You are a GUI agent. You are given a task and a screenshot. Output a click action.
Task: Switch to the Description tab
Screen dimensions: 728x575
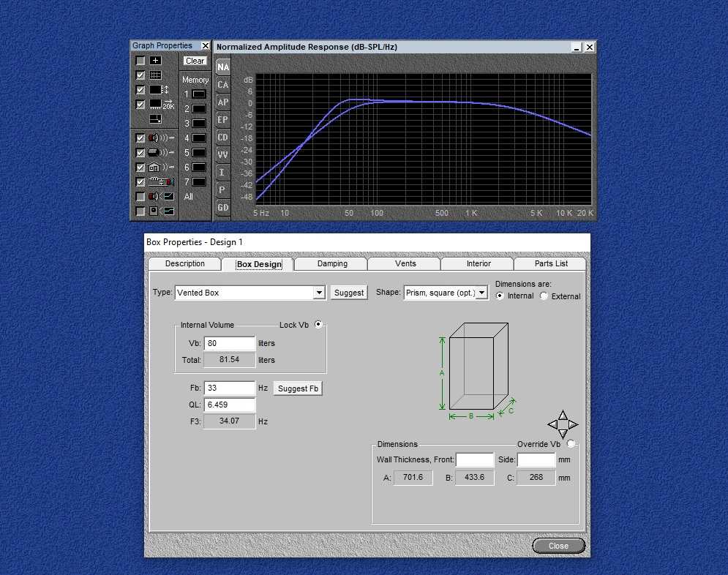[185, 263]
